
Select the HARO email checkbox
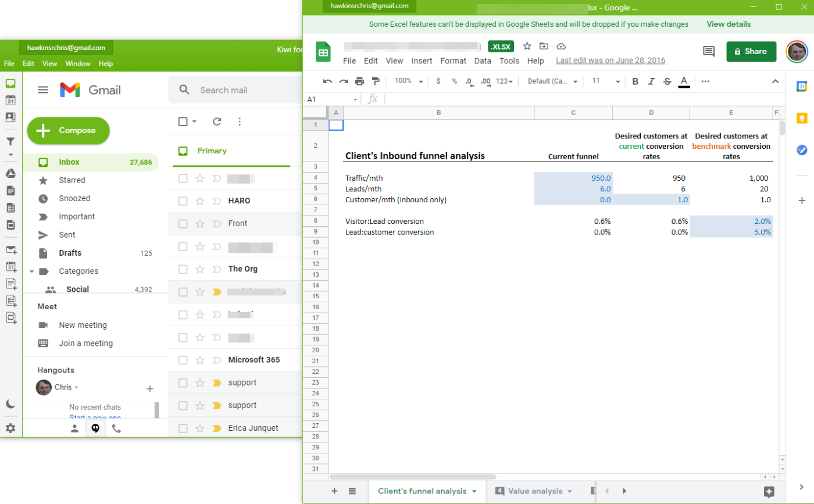(x=183, y=201)
